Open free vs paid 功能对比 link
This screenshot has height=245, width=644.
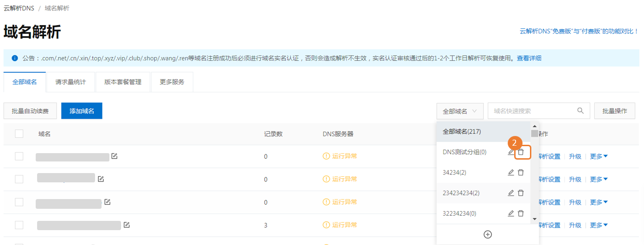[x=579, y=31]
